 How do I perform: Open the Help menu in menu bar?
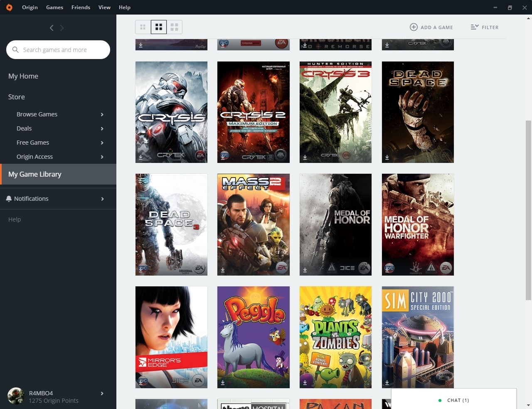click(124, 7)
